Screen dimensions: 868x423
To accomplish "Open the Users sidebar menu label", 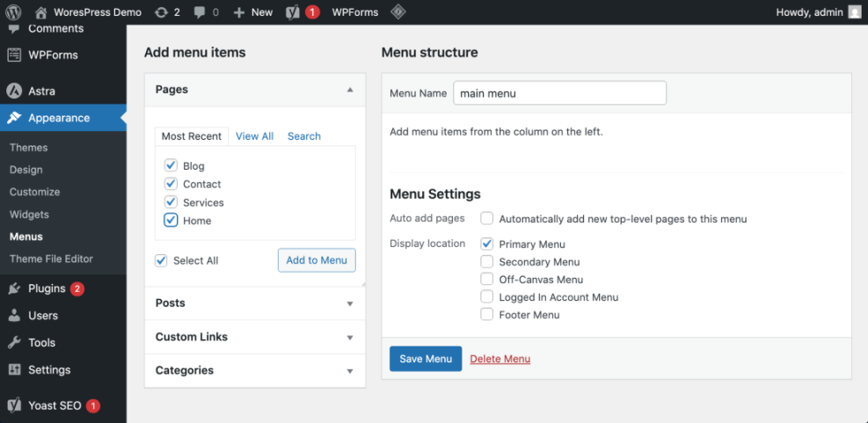I will point(43,316).
